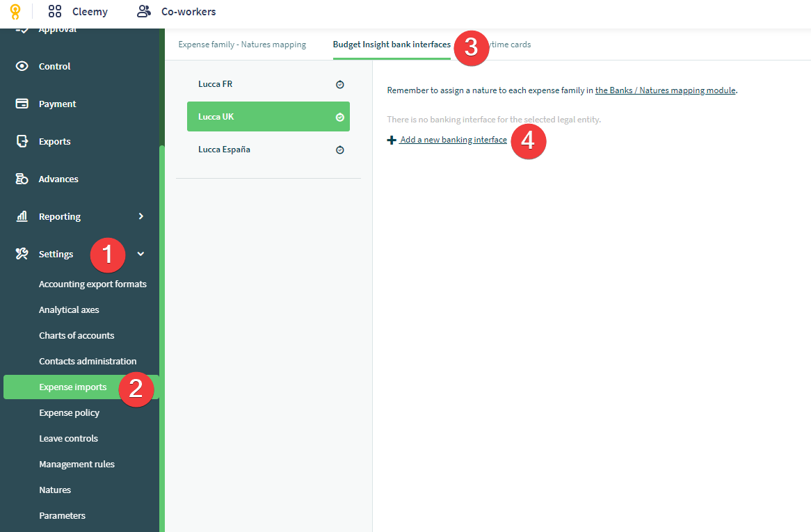Click the Payment card icon
Image resolution: width=811 pixels, height=532 pixels.
click(22, 104)
